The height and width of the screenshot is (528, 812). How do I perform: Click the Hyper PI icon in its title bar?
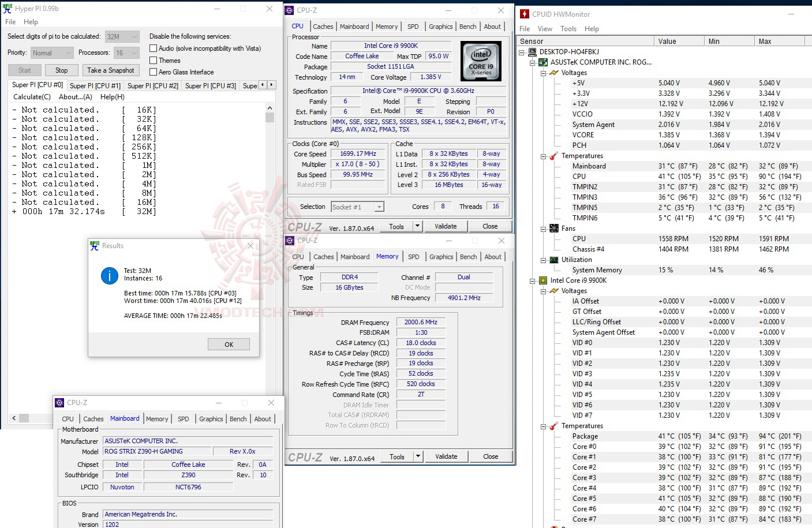click(7, 8)
